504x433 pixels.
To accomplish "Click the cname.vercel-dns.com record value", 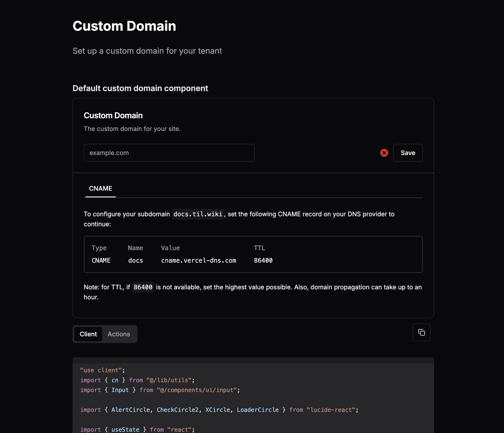I will (x=199, y=261).
